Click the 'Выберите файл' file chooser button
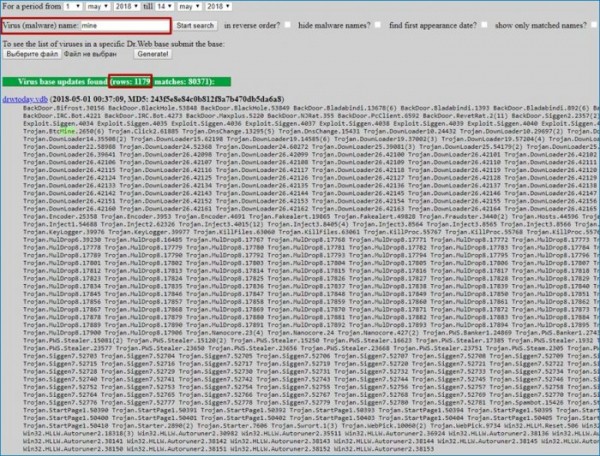 pyautogui.click(x=32, y=54)
